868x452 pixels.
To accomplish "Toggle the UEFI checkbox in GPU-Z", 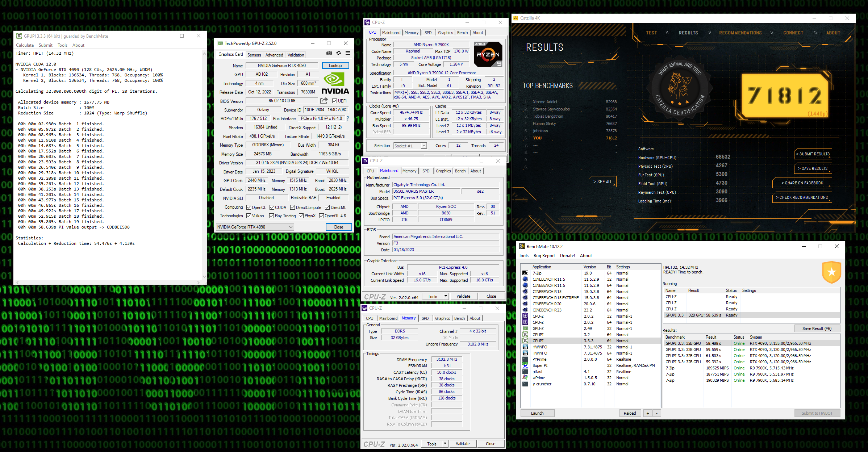I will [334, 101].
